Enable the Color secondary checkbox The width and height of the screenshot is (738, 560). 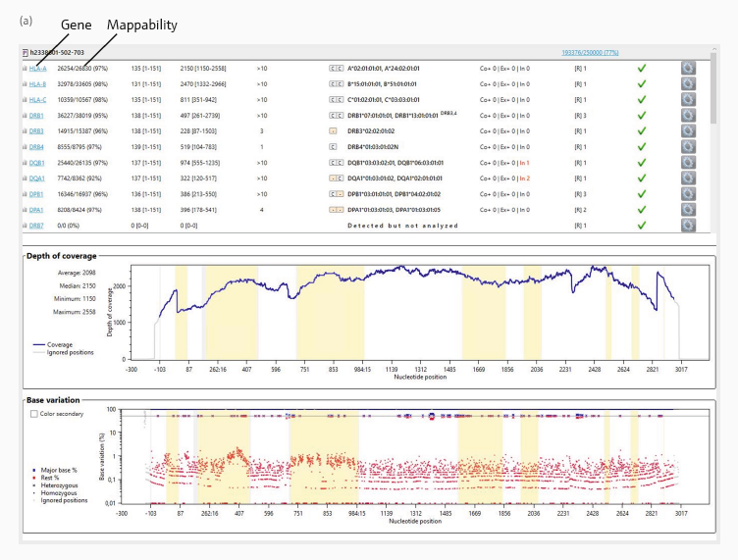[34, 414]
